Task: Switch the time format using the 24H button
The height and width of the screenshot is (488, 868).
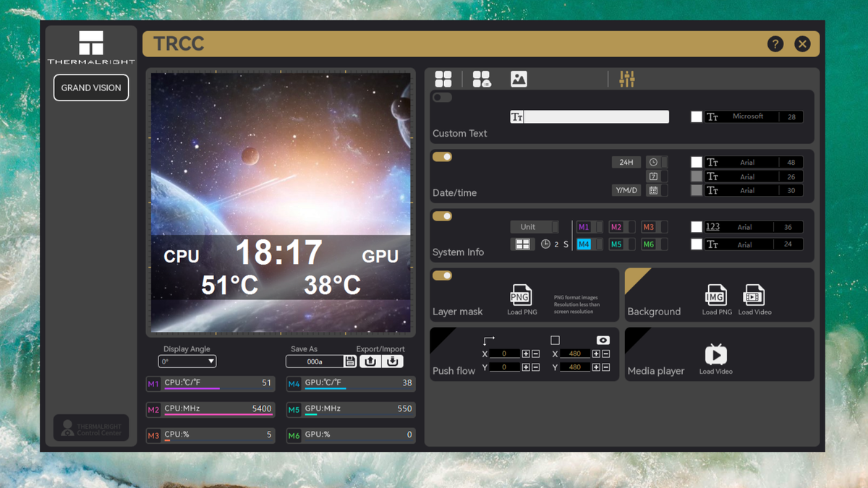Action: [x=626, y=162]
